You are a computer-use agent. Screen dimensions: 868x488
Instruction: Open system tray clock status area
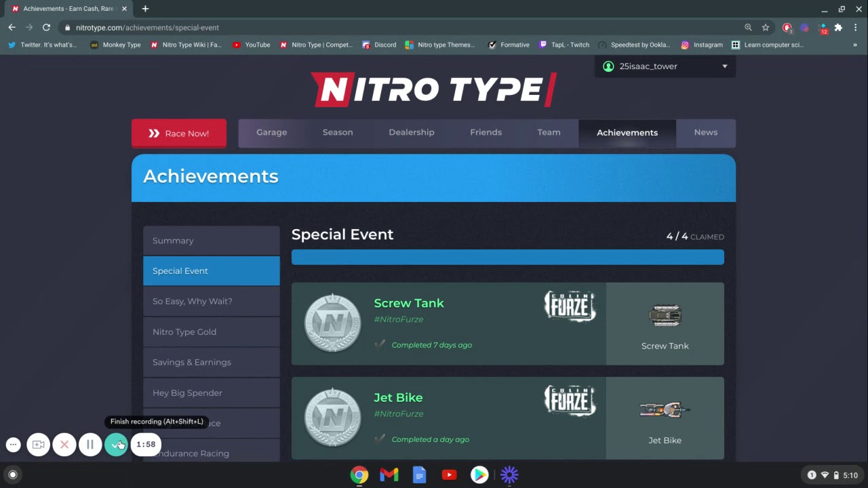(x=833, y=475)
